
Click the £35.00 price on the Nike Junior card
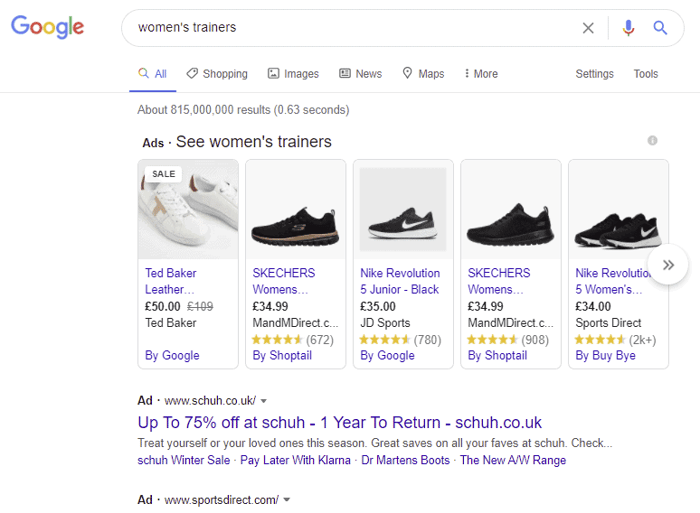pyautogui.click(x=378, y=307)
